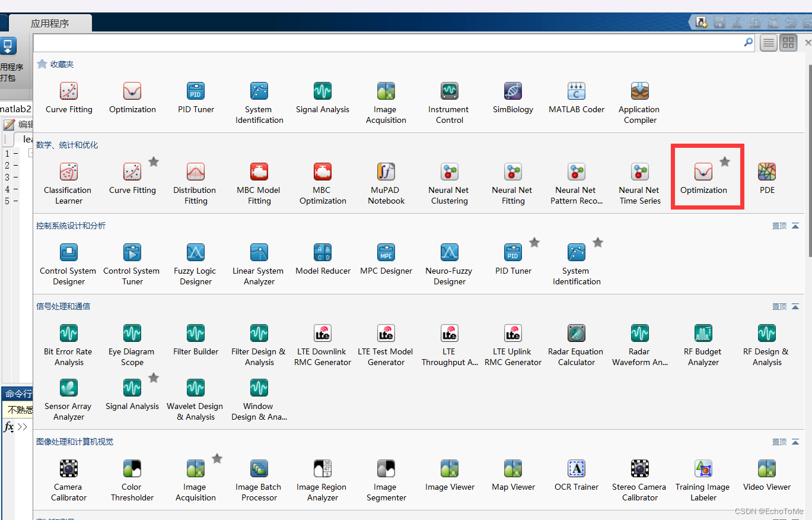
Task: Launch MPC Designer app
Action: (x=386, y=259)
